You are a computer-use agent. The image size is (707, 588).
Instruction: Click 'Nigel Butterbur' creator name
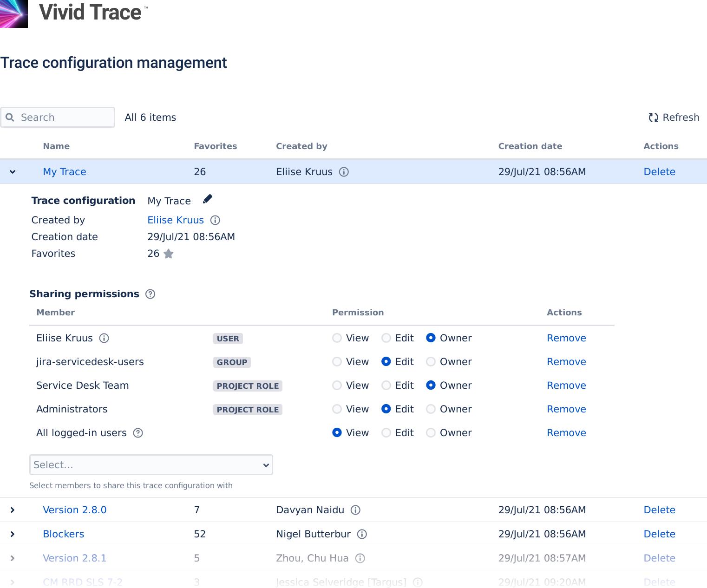coord(313,534)
